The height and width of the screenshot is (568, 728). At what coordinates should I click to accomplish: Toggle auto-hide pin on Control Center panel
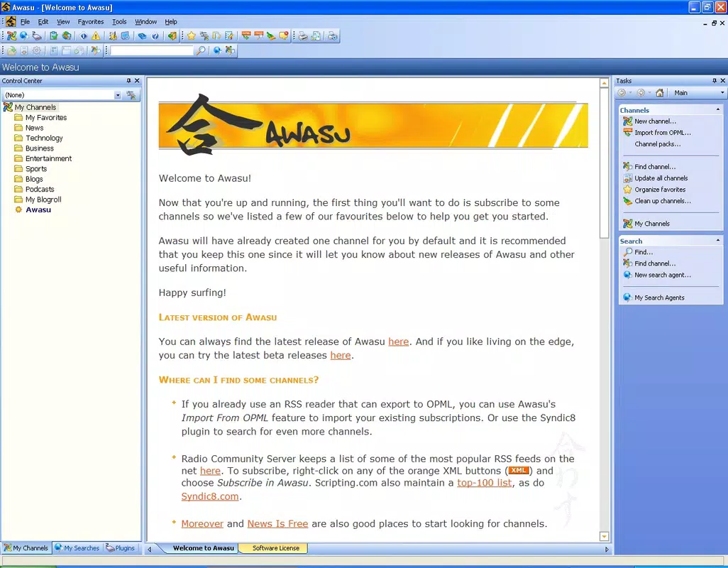pos(128,80)
